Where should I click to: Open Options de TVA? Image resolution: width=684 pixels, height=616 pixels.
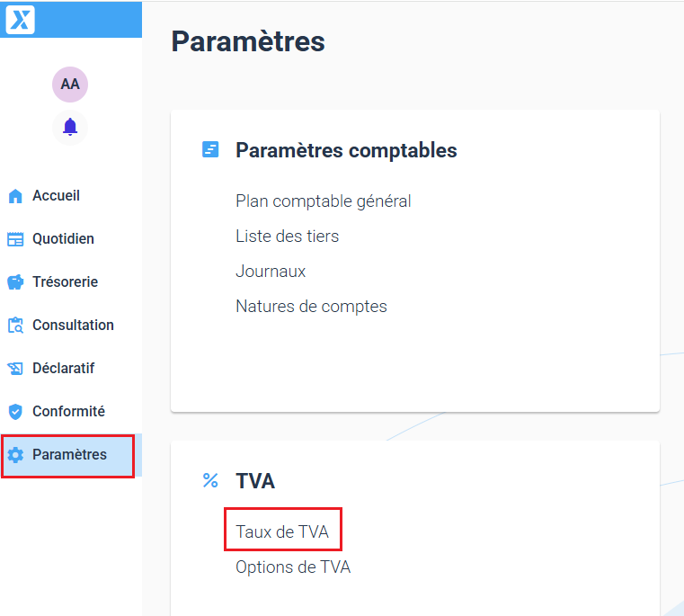(x=293, y=567)
